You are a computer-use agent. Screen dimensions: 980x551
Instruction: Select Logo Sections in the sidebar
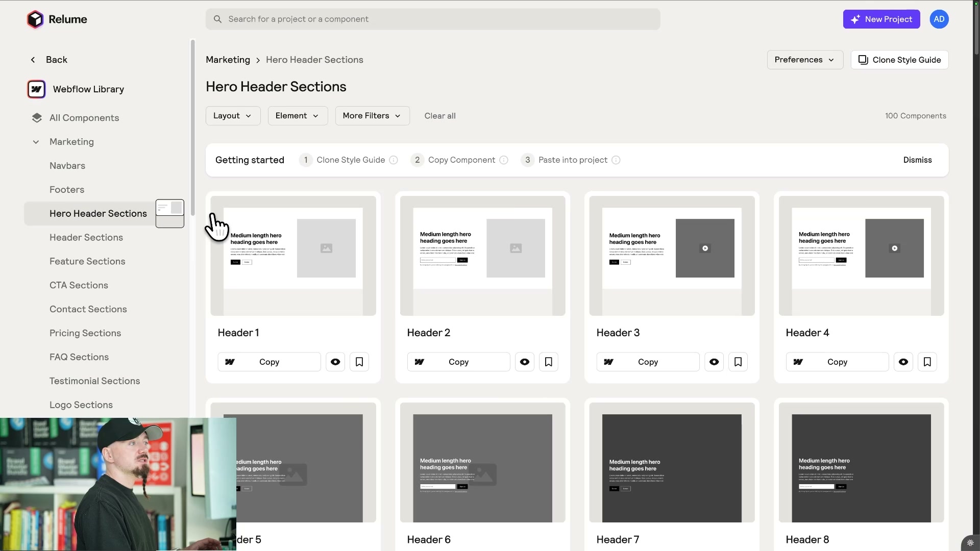coord(81,405)
